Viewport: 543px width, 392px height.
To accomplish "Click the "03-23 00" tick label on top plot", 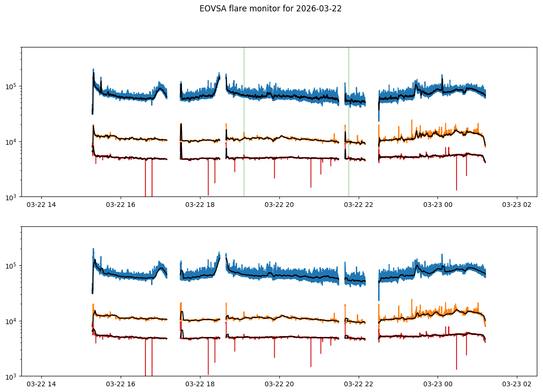I will tap(438, 205).
